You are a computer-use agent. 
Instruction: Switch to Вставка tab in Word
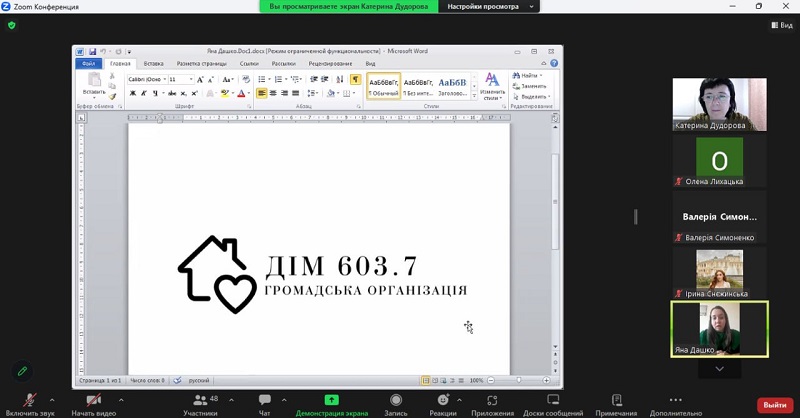click(154, 64)
